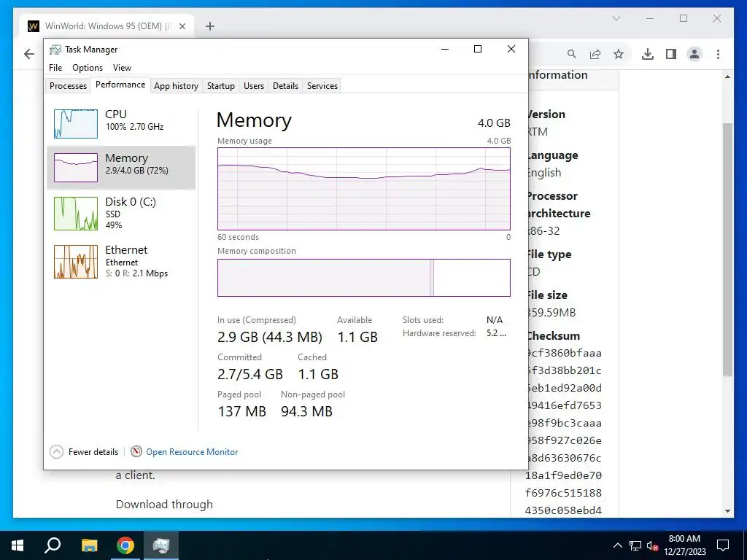Image resolution: width=747 pixels, height=560 pixels.
Task: Click the memory usage graph
Action: coord(364,189)
